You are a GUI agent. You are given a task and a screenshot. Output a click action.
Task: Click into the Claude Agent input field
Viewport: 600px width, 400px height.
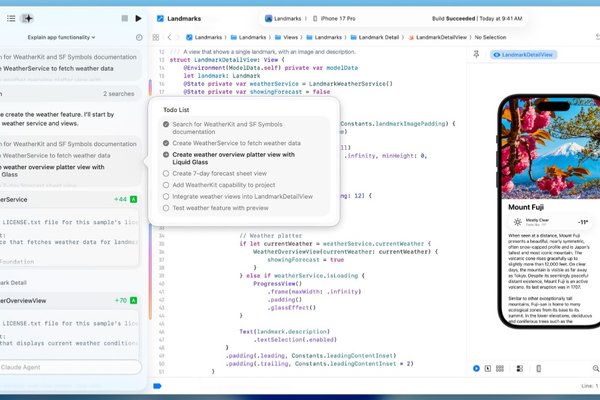click(70, 367)
